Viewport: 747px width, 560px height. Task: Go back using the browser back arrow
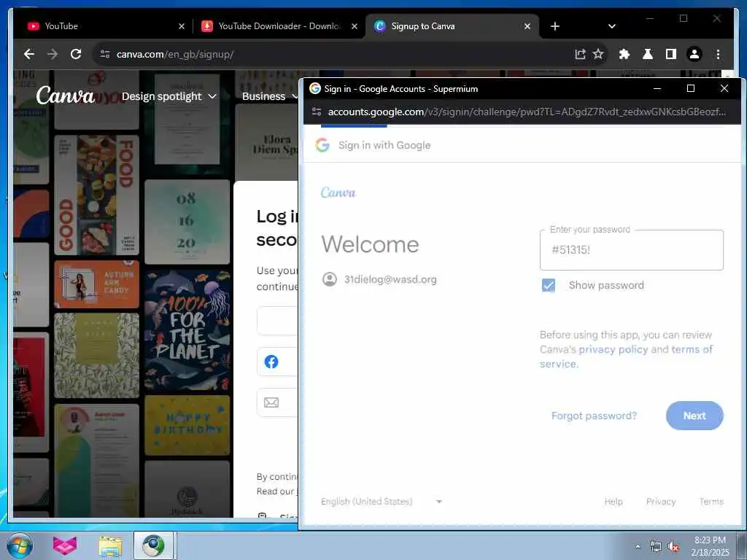tap(29, 54)
